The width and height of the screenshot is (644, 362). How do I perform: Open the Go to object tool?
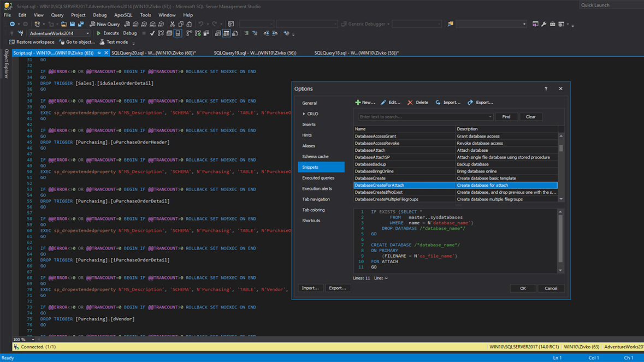pyautogui.click(x=77, y=41)
